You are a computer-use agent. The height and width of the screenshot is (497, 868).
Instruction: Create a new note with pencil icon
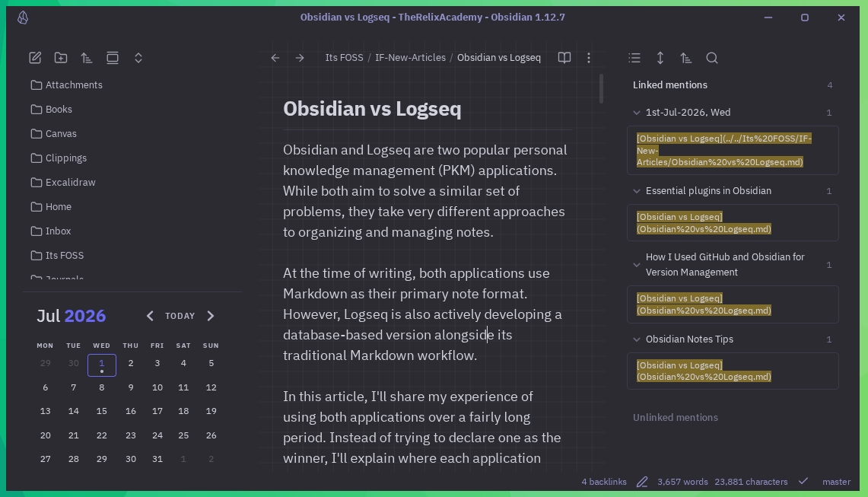[35, 58]
